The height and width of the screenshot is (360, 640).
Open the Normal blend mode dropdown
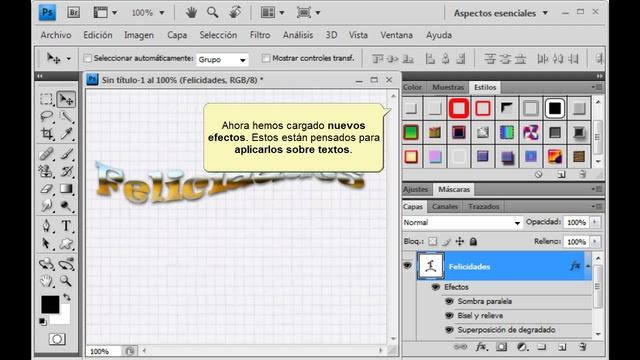click(462, 222)
